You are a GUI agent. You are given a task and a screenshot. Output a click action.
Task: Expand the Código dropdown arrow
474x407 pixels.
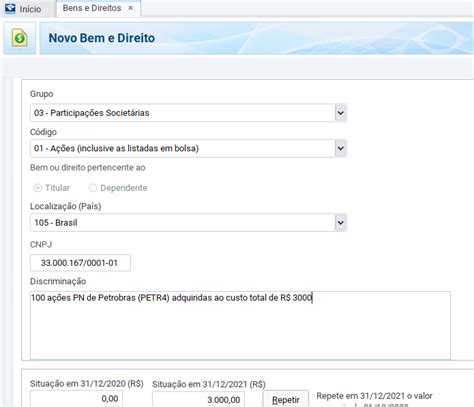click(x=340, y=148)
